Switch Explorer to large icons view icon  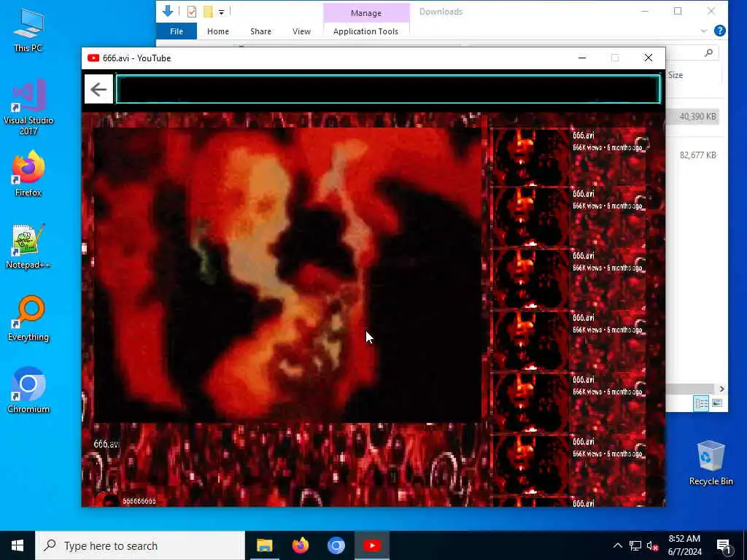(717, 403)
